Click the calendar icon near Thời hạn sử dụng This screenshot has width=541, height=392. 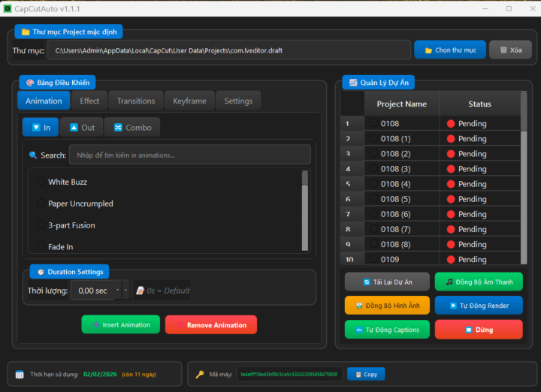20,375
